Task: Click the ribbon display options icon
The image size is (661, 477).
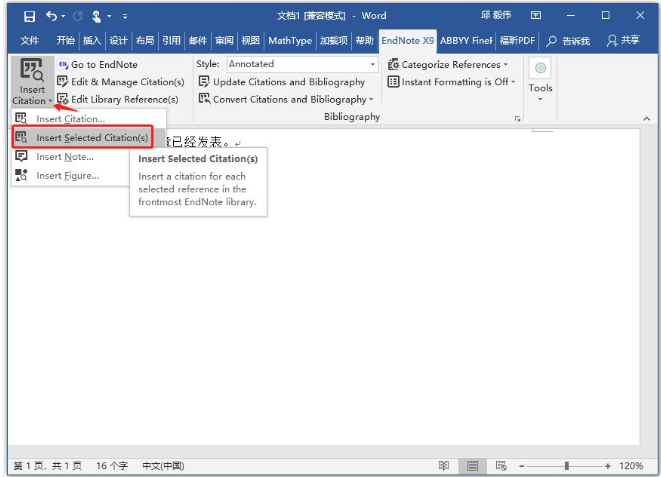Action: (536, 16)
